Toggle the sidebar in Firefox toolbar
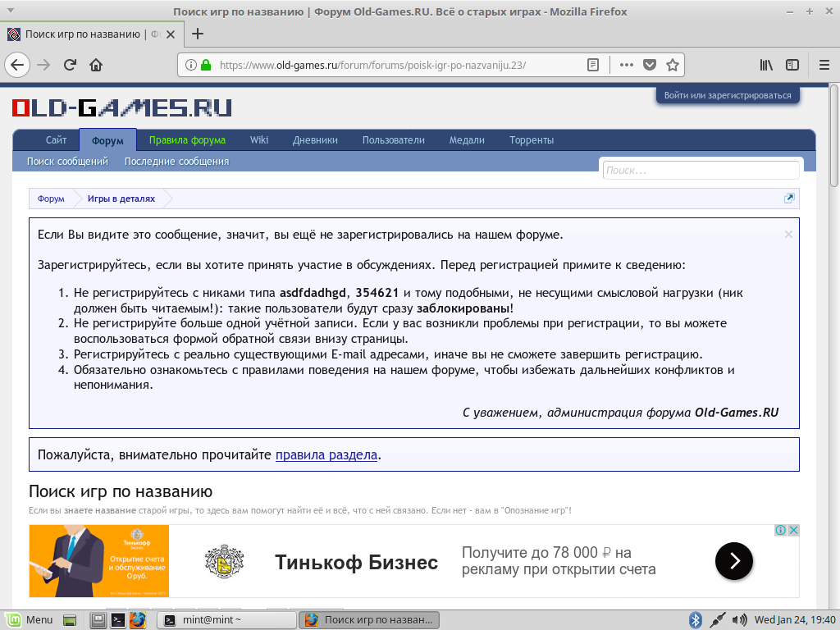Screen dimensions: 840x630 coord(792,64)
